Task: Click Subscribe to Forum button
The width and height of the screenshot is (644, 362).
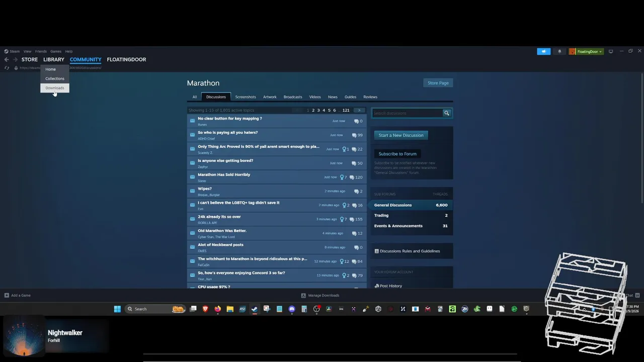Action: pos(397,154)
